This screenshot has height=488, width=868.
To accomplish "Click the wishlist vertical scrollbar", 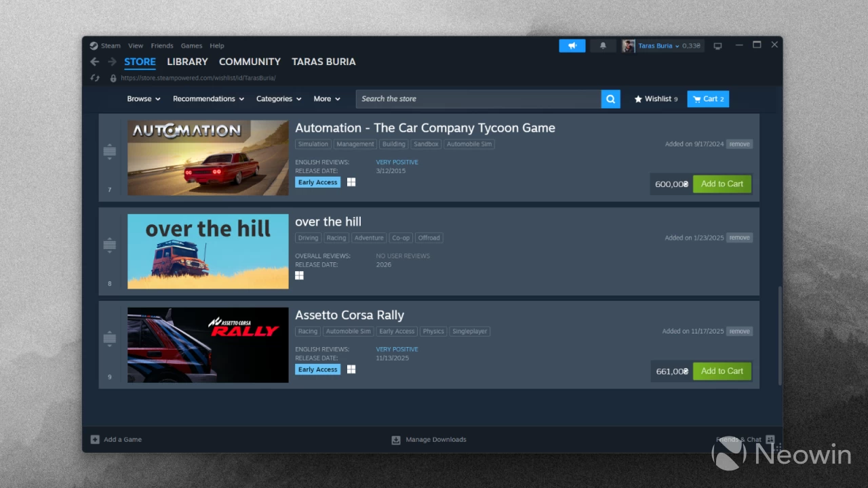I will pos(779,335).
